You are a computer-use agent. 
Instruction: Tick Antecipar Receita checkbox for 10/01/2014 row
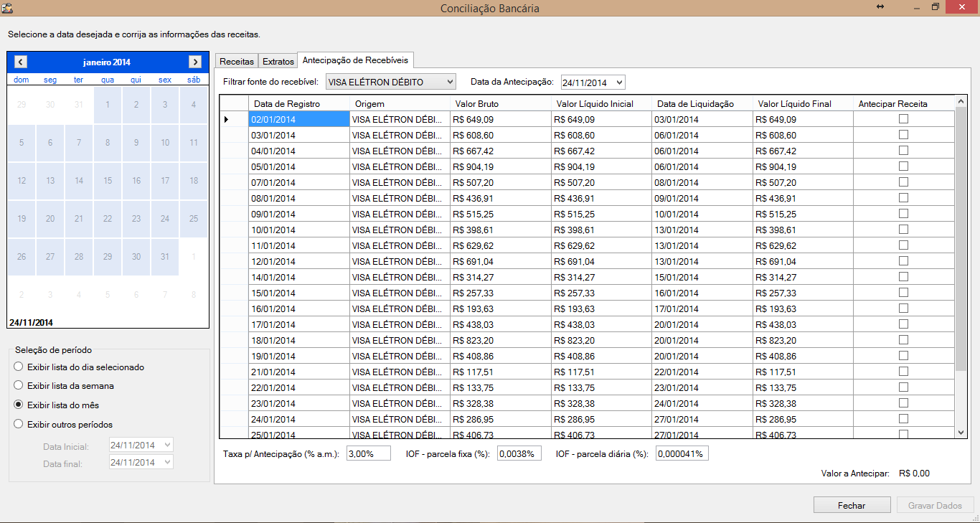coord(903,230)
